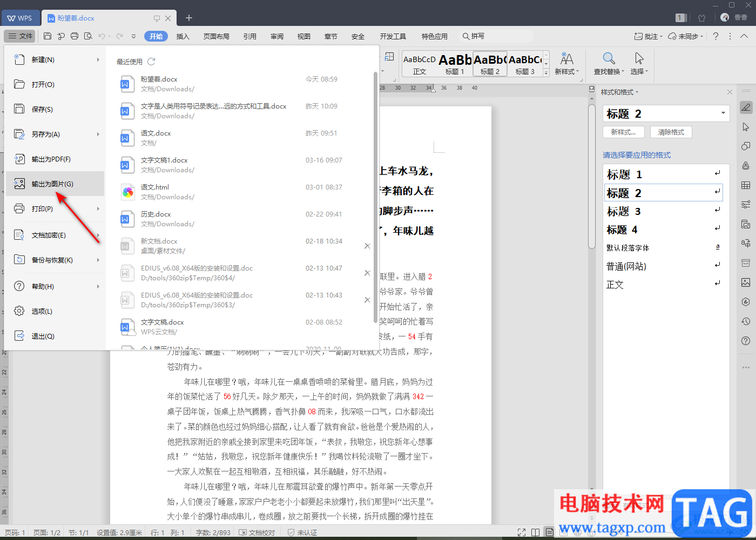Open the 特色应用 ribbon tab
The height and width of the screenshot is (540, 756).
435,36
